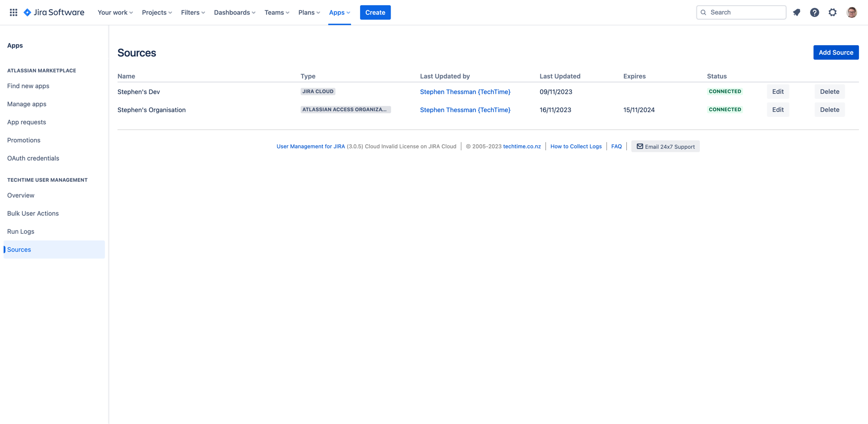
Task: Click the Last Updated by column header
Action: point(445,76)
